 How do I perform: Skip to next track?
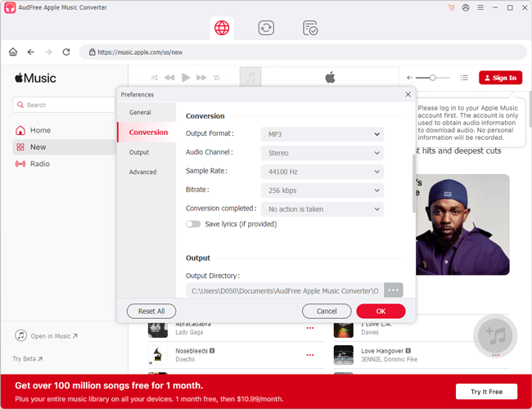click(201, 78)
